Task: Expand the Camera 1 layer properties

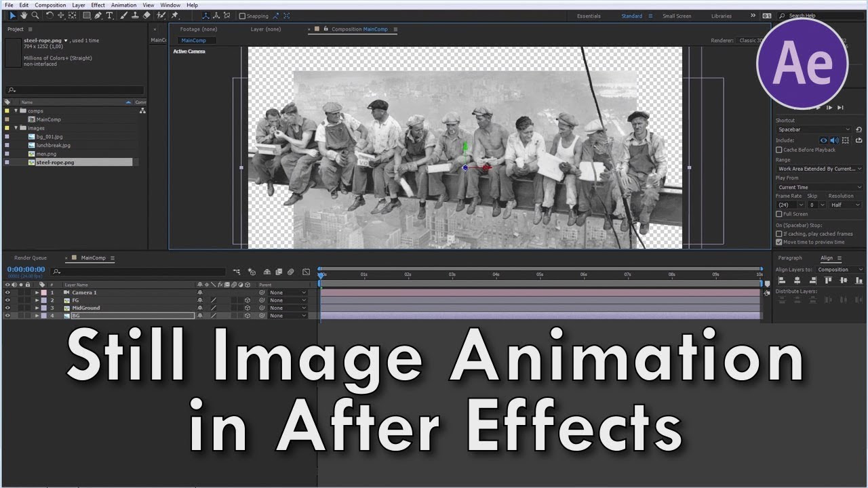Action: [37, 293]
